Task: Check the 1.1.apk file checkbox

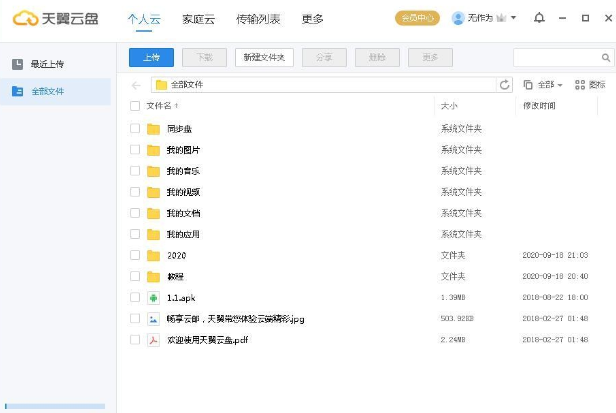Action: (135, 297)
